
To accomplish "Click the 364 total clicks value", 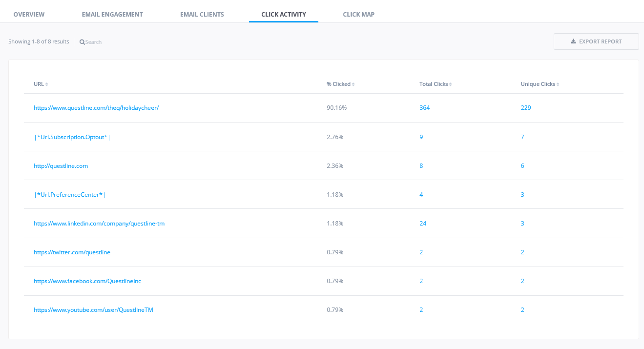I will pos(424,108).
